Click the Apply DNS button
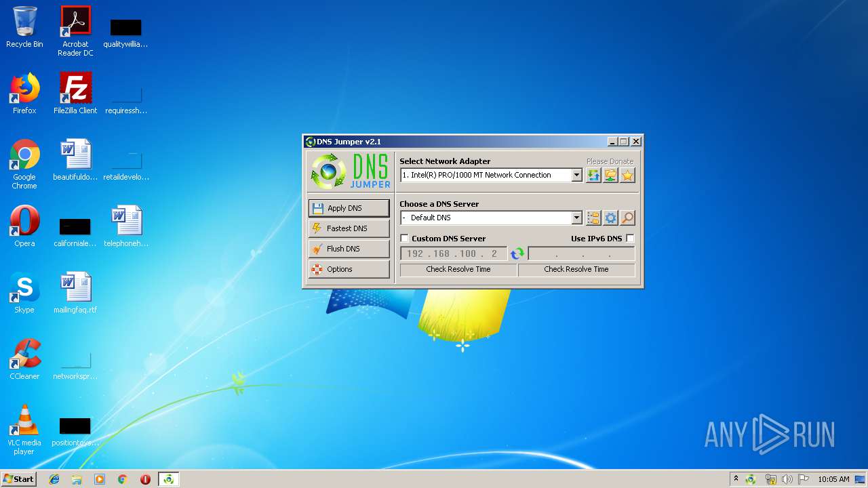This screenshot has height=488, width=868. coord(349,208)
